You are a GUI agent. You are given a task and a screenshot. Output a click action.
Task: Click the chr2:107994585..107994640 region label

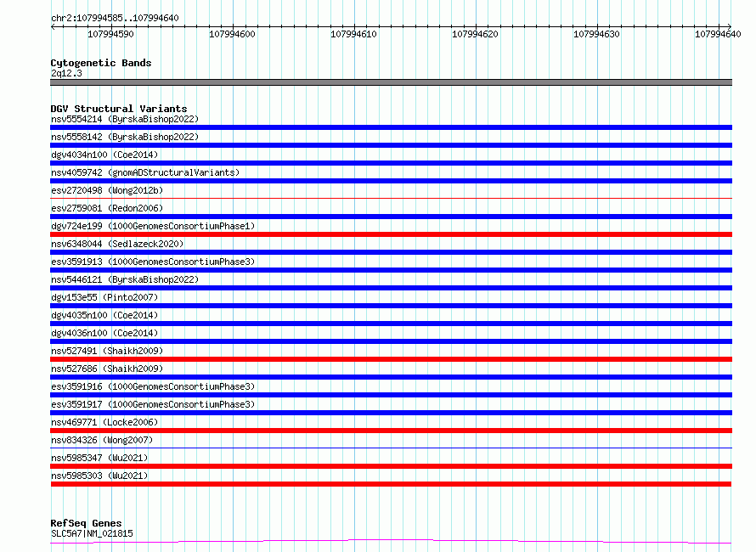coord(115,19)
